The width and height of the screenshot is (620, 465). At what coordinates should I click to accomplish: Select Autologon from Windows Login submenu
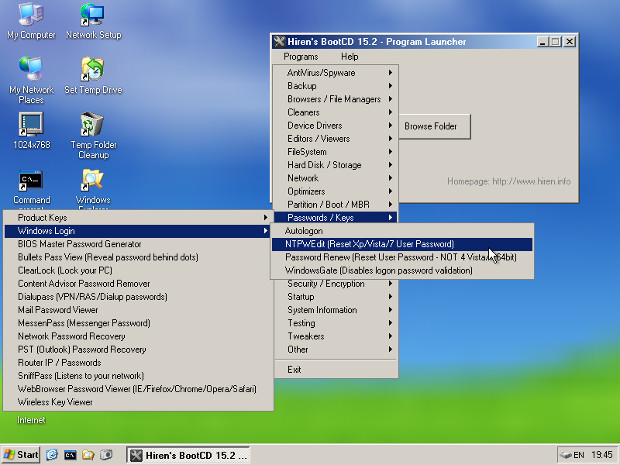tap(402, 231)
